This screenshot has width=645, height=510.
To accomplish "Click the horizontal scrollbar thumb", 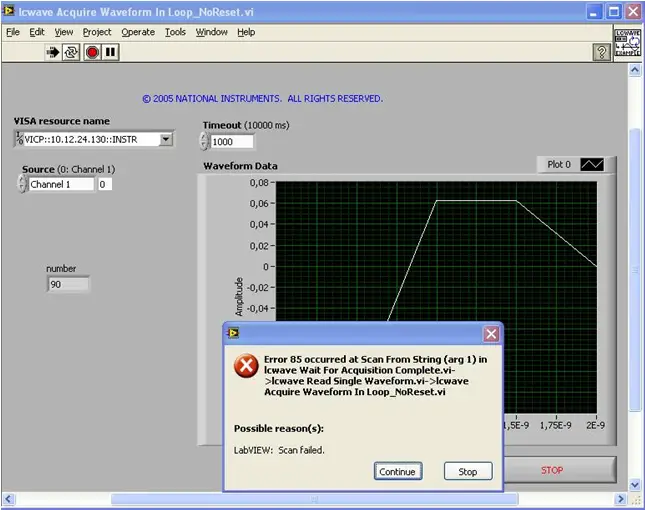I will pyautogui.click(x=315, y=499).
